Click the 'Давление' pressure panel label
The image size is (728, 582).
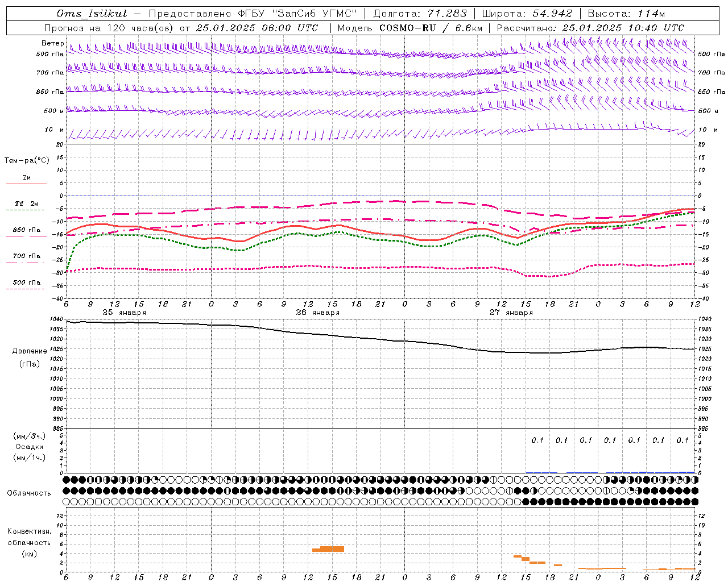[30, 351]
